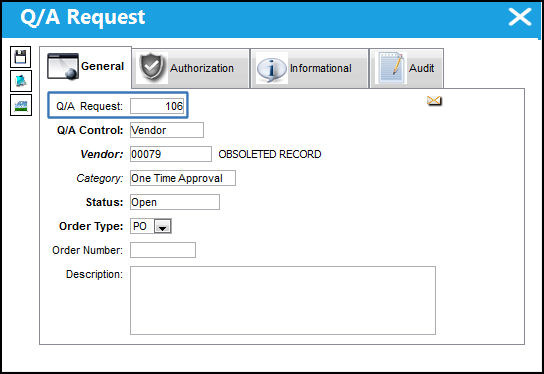This screenshot has width=544, height=374.
Task: Click the Q/A Request title text
Action: click(83, 17)
